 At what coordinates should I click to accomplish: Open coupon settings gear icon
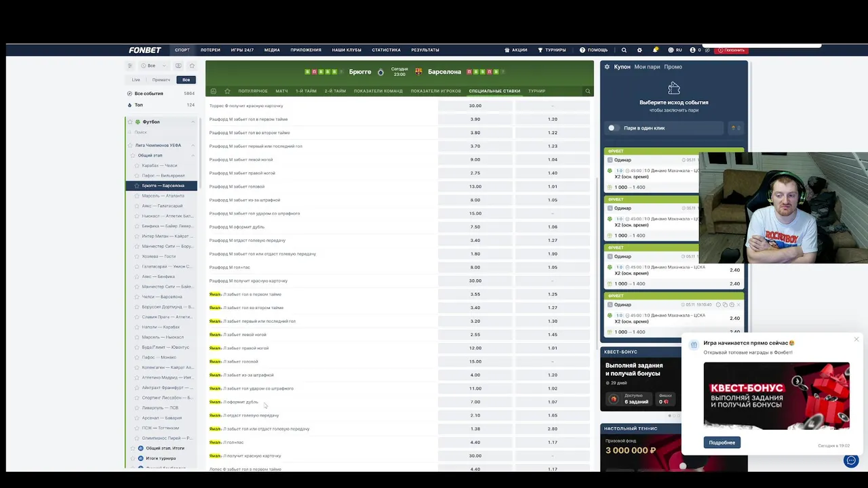pos(607,67)
